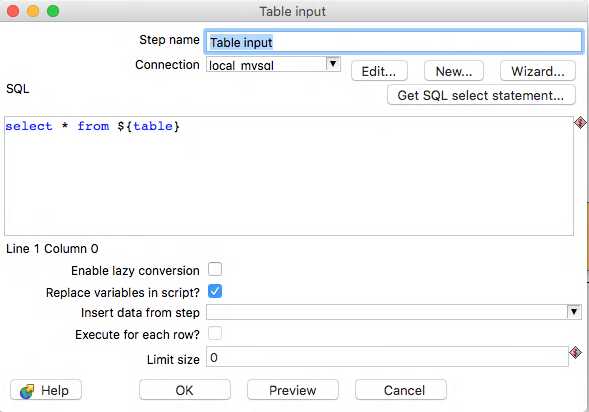Screen dimensions: 589x412
Task: Click the Preview button
Action: (x=293, y=390)
